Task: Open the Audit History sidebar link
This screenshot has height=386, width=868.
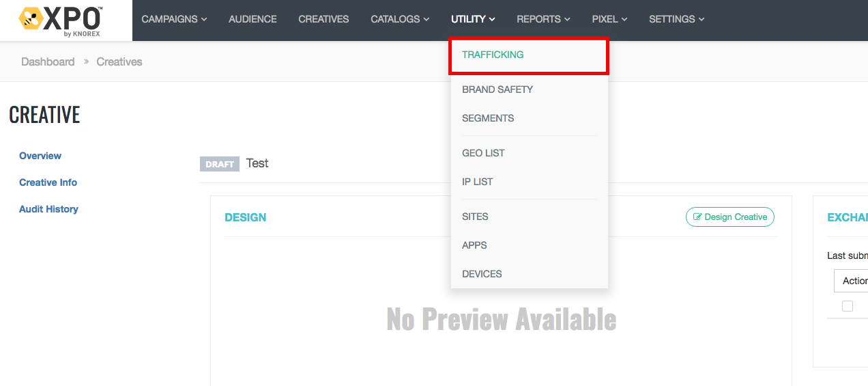Action: pos(48,209)
